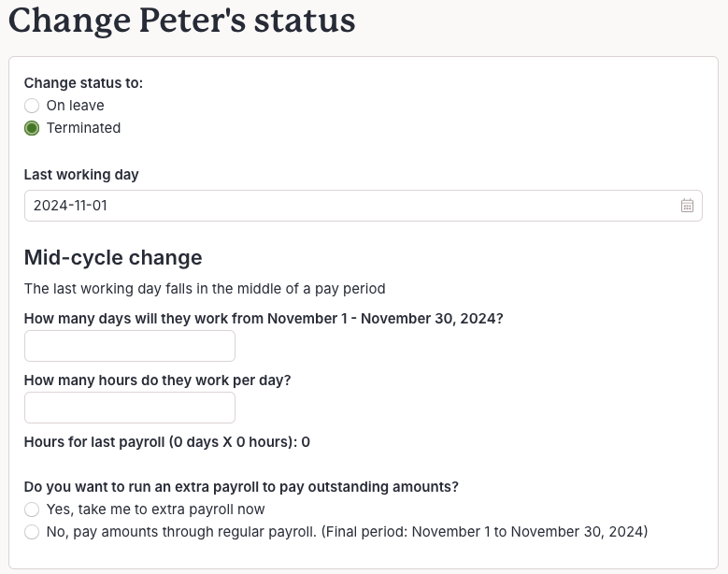The width and height of the screenshot is (728, 574).
Task: Click the 'Hours for last payroll' summary text
Action: (166, 441)
